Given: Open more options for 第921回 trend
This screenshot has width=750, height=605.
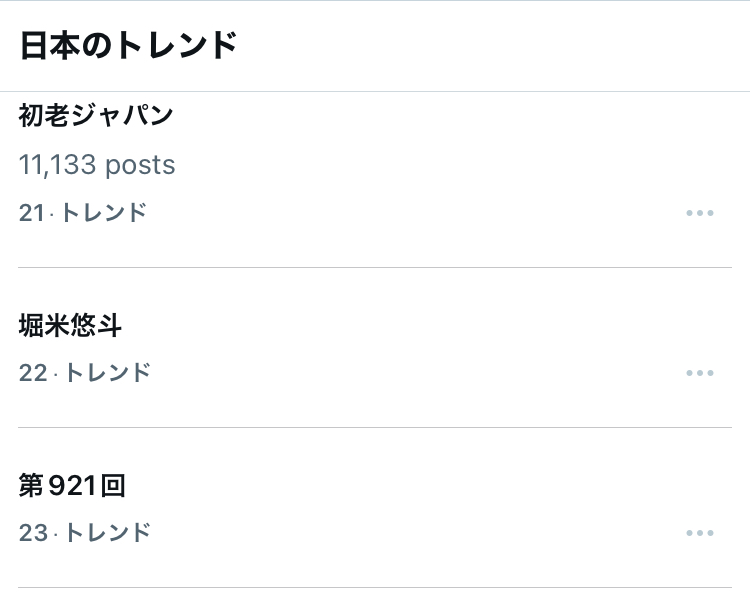Looking at the screenshot, I should [x=700, y=533].
